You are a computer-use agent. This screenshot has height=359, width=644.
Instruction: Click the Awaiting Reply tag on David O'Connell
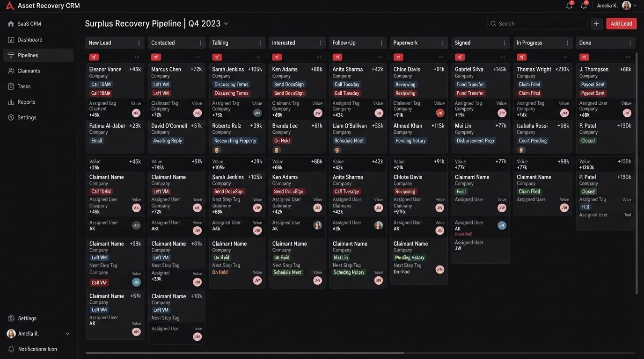(x=168, y=141)
